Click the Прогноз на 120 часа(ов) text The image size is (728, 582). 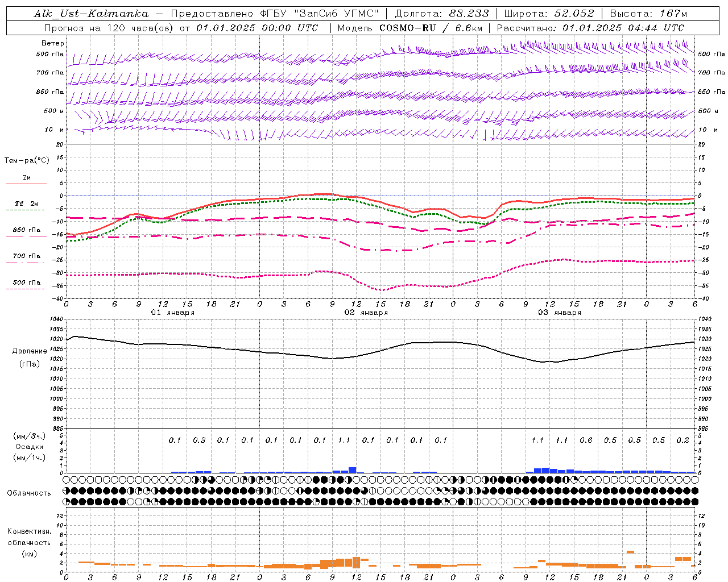(109, 28)
